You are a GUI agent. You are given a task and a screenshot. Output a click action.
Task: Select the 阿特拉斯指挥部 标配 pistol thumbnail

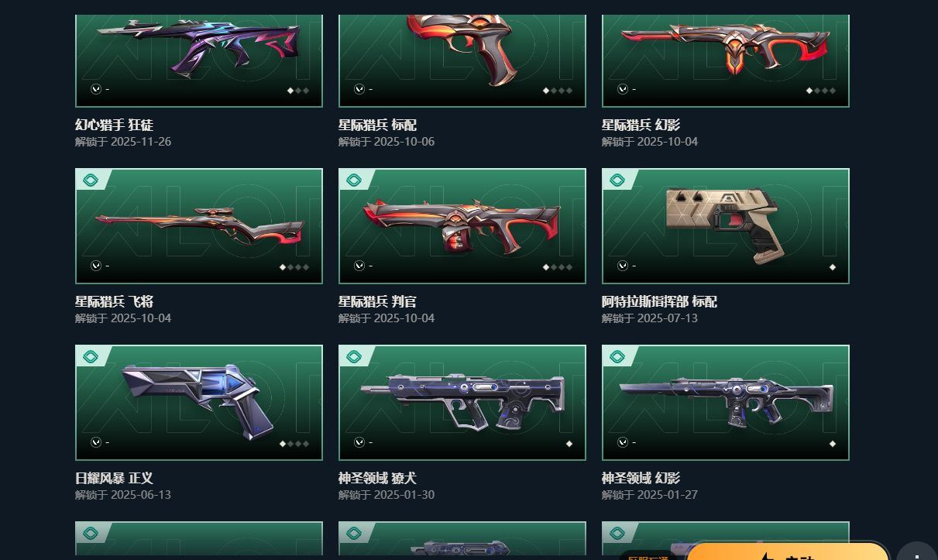coord(726,223)
